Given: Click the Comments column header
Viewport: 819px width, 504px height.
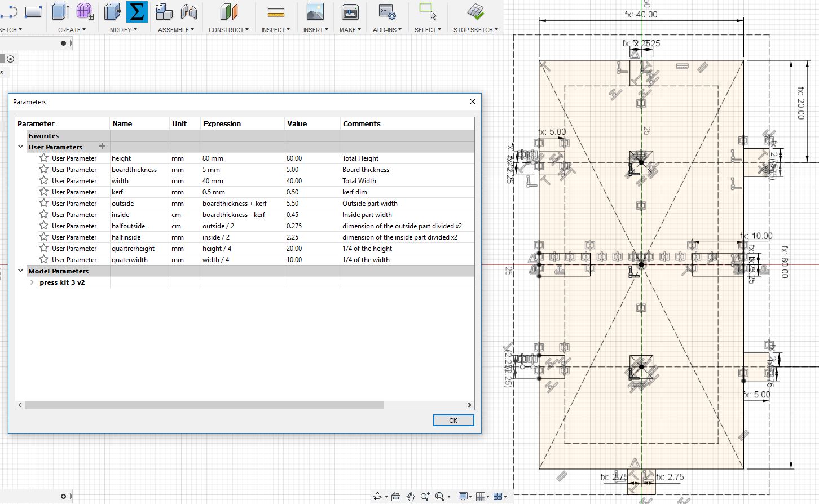Looking at the screenshot, I should [408, 123].
